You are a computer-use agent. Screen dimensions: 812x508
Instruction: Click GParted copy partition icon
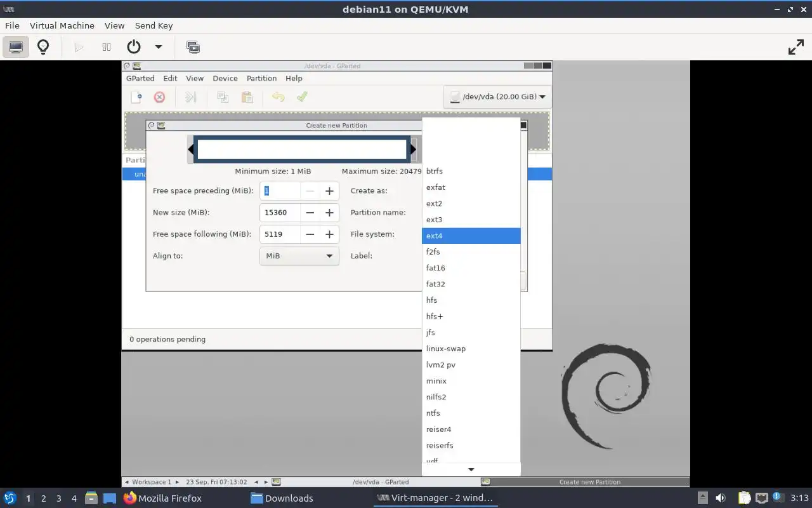[x=223, y=97]
